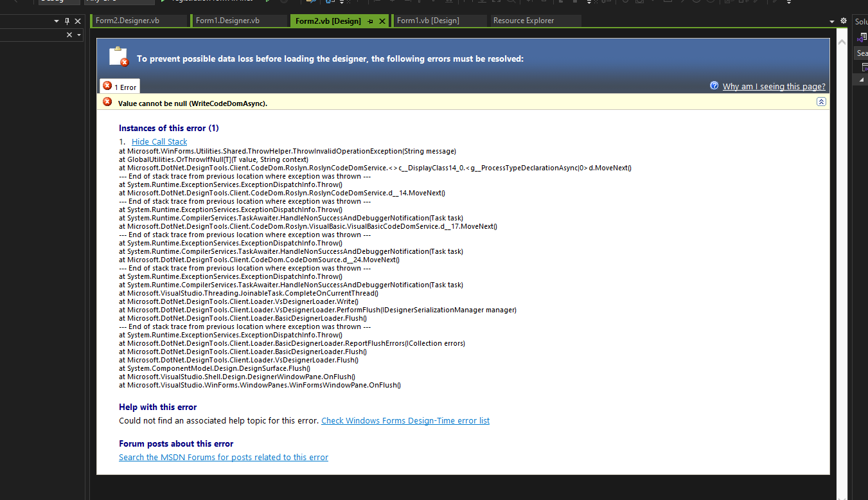Toggle auto-hide pin on left panel

[x=67, y=21]
